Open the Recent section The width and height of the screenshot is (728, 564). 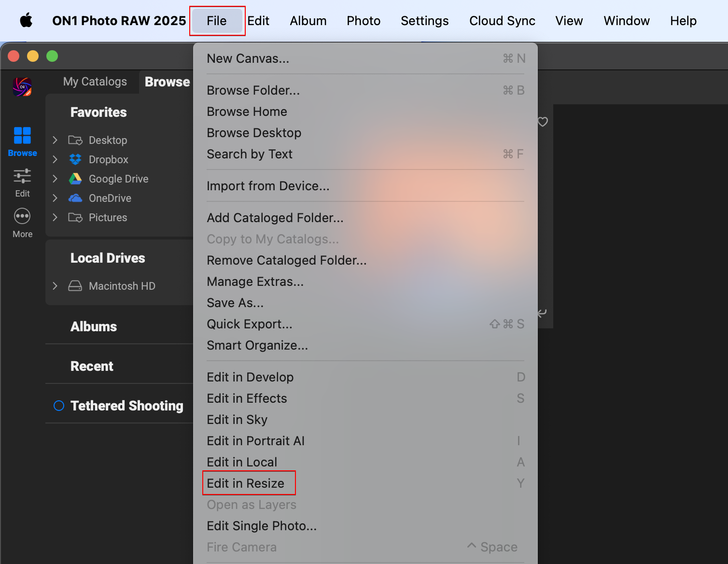92,366
